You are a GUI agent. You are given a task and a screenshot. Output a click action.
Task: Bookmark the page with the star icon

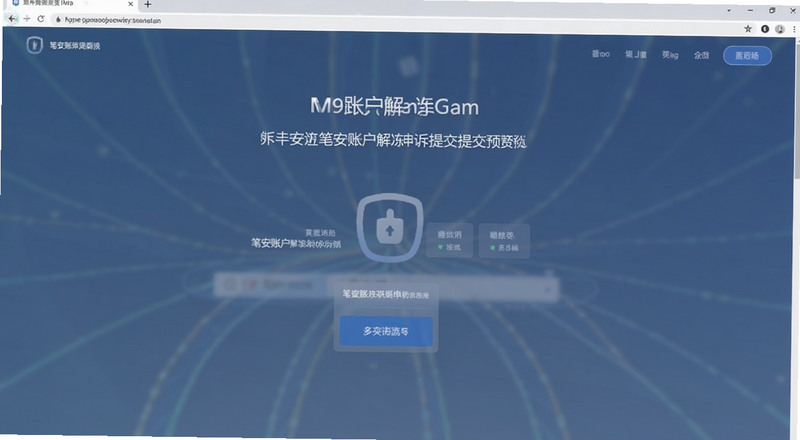[748, 29]
